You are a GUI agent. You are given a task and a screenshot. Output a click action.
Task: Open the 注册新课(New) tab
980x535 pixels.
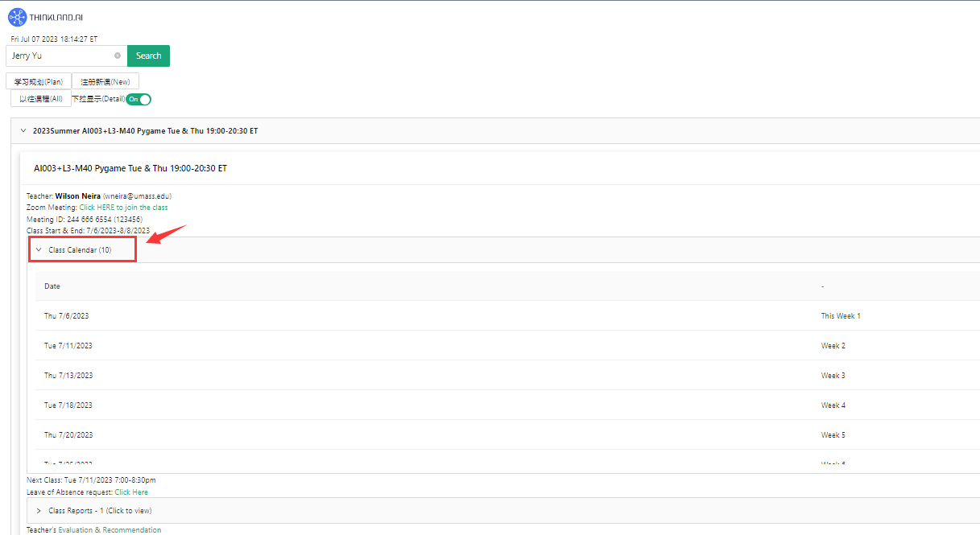point(105,81)
